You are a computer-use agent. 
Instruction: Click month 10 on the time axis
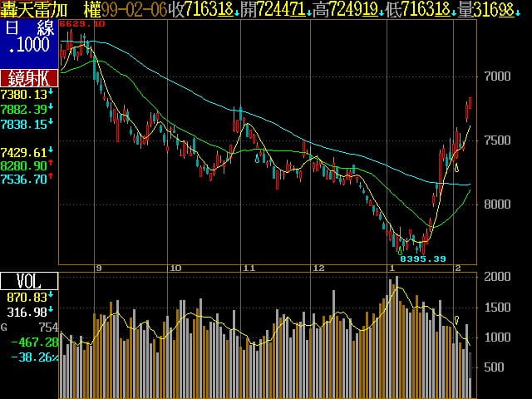(175, 268)
